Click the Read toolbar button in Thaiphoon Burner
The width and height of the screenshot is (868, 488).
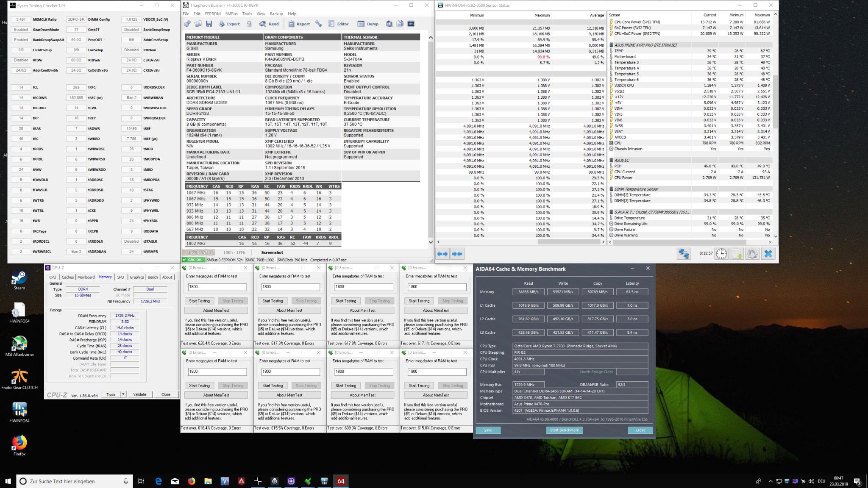269,24
